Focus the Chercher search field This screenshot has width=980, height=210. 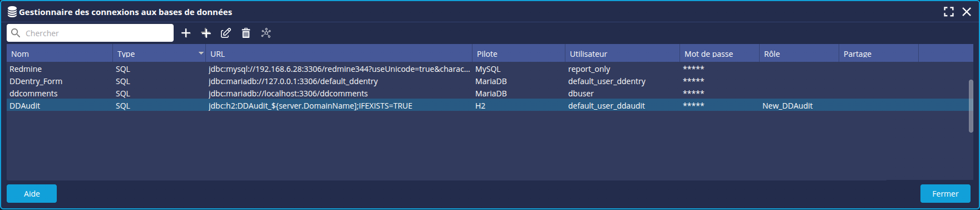90,33
